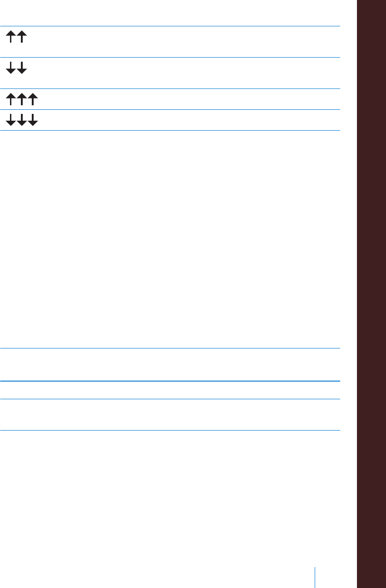
Task: Click the left arrow of the double down-arrow symbol
Action: 11,69
